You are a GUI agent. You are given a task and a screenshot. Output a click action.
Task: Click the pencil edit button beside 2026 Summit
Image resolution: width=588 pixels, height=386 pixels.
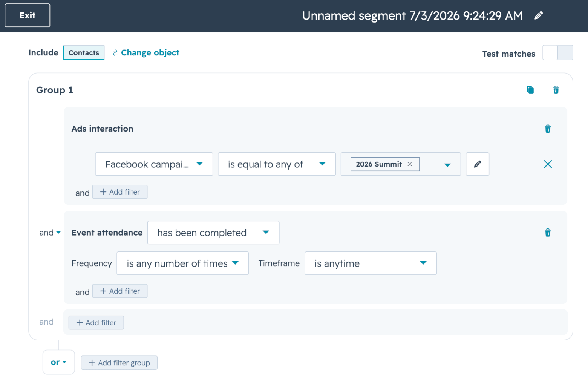(478, 164)
